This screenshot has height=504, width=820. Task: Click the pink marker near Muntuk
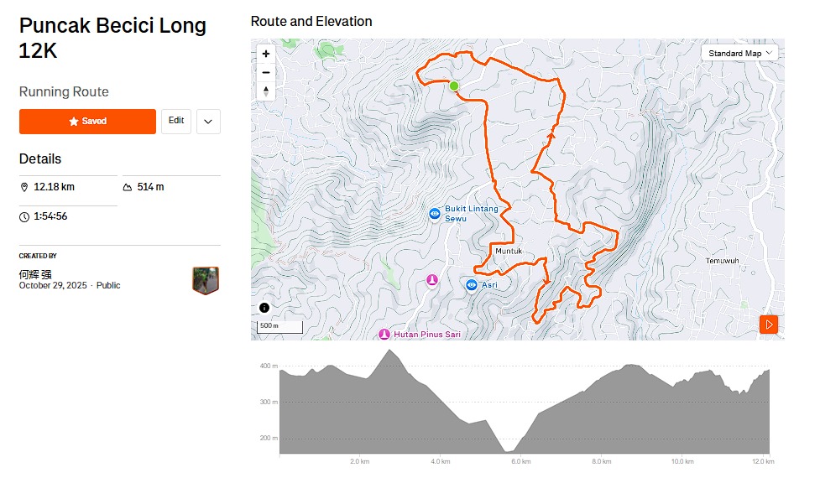[432, 279]
